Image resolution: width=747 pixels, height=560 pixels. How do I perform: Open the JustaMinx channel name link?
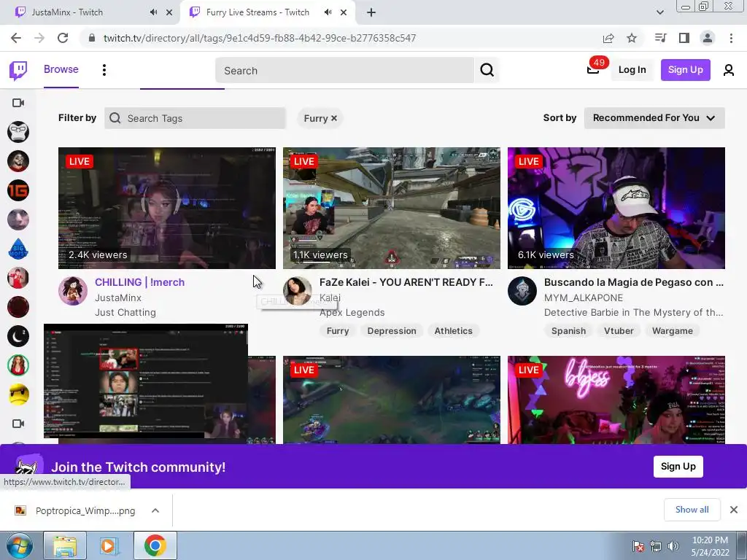click(x=118, y=297)
